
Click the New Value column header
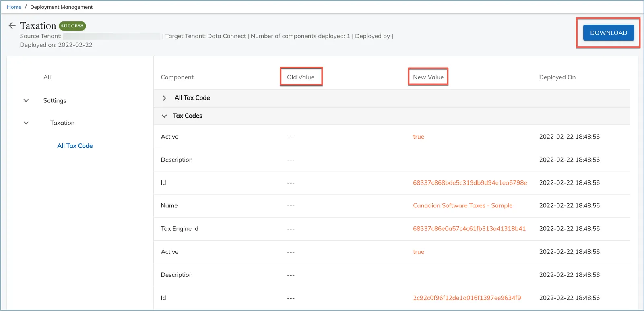pos(428,77)
